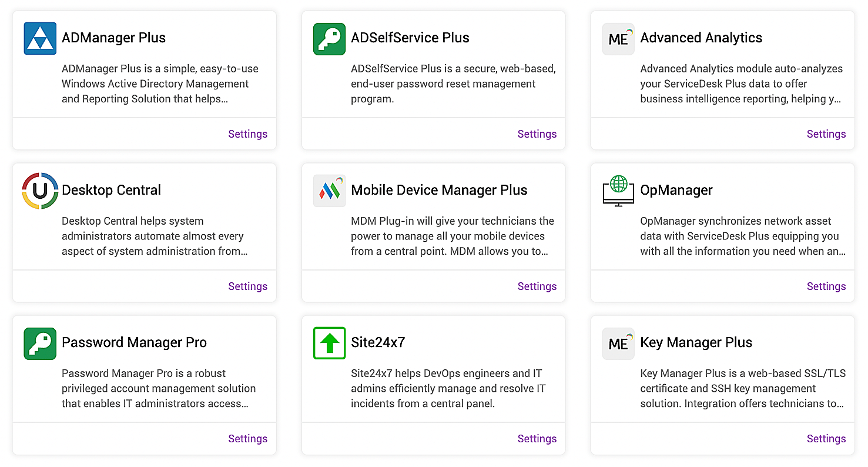This screenshot has height=467, width=868.
Task: Open Settings for Password Manager Pro
Action: tap(247, 439)
